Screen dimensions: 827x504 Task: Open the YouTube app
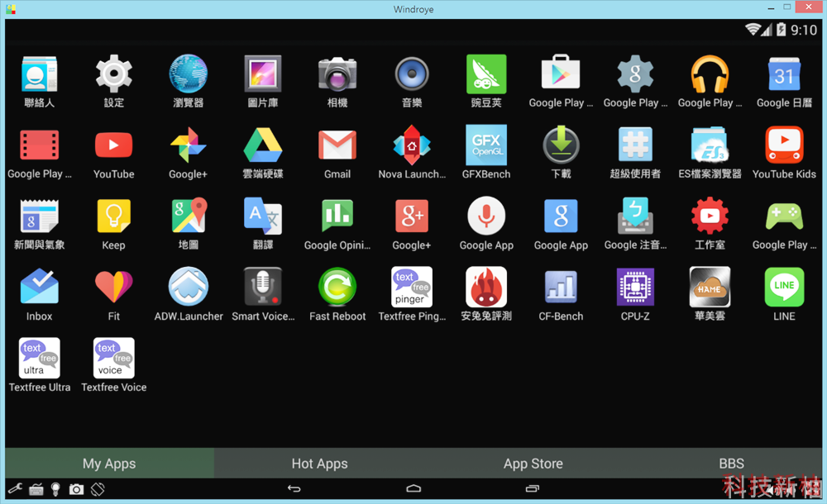click(113, 145)
